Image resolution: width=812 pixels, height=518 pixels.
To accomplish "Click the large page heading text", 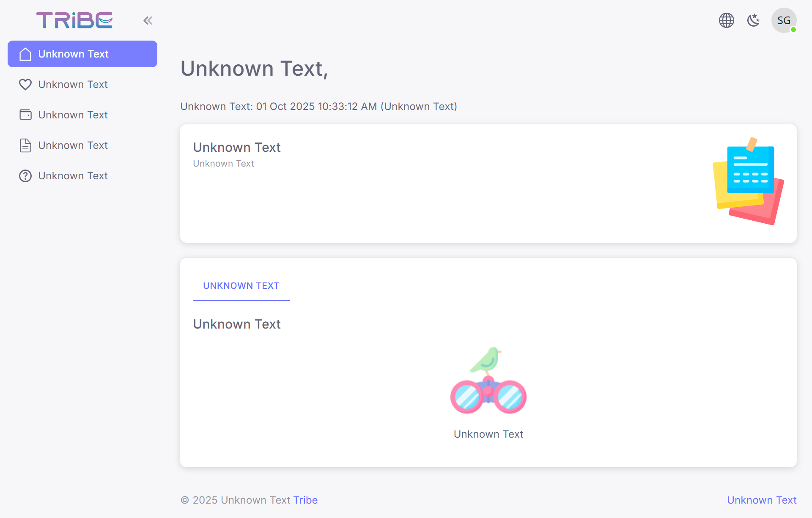I will pos(254,69).
